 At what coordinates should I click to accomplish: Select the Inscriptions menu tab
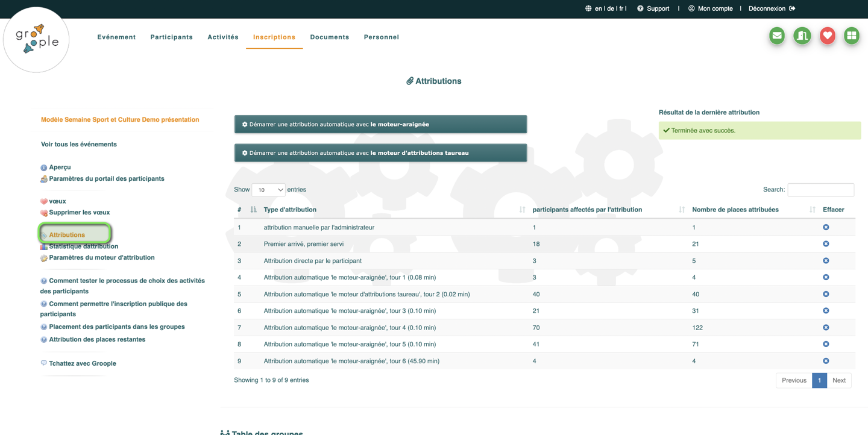(274, 37)
